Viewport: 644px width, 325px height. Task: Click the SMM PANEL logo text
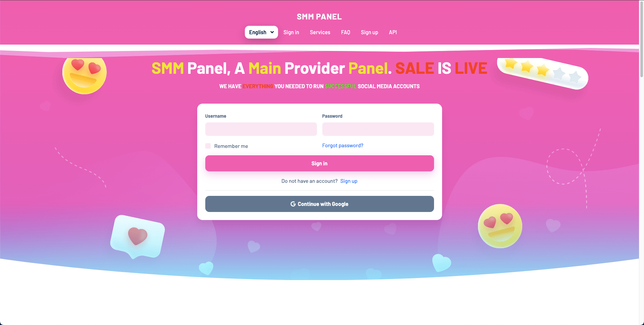pyautogui.click(x=319, y=17)
